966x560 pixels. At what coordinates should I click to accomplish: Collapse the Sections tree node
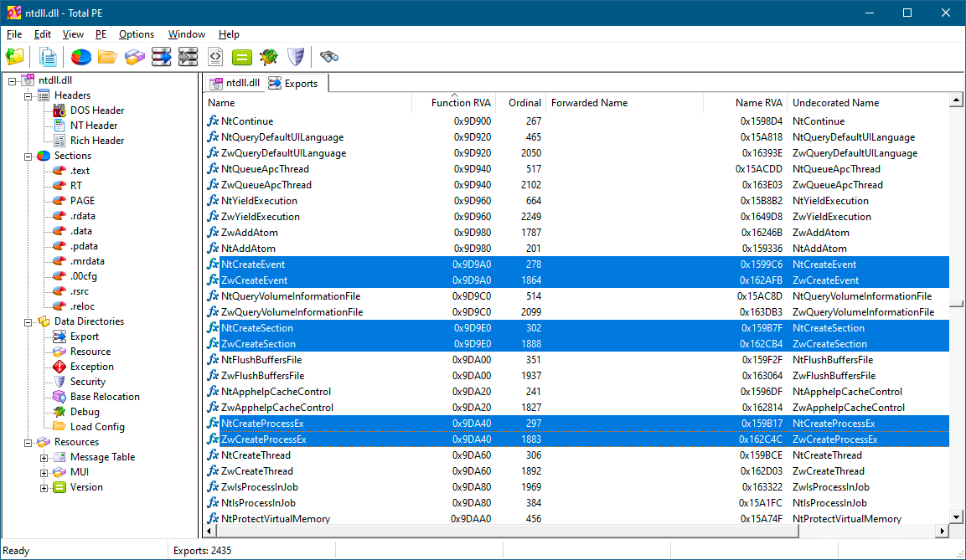(28, 156)
